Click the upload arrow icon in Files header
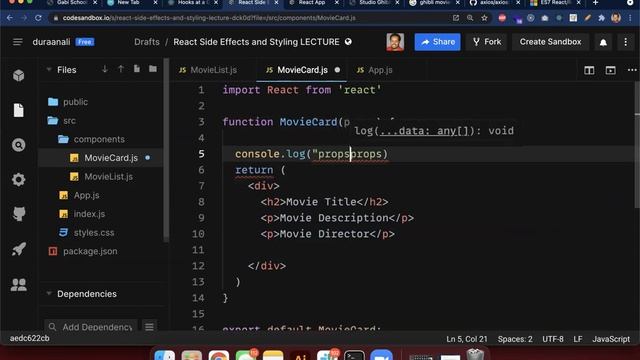 tap(121, 69)
